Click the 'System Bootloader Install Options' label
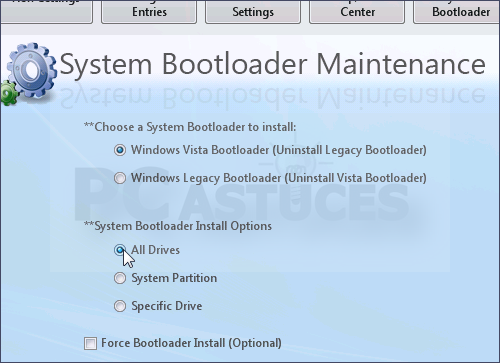Screen dimensions: 500x363 178,226
